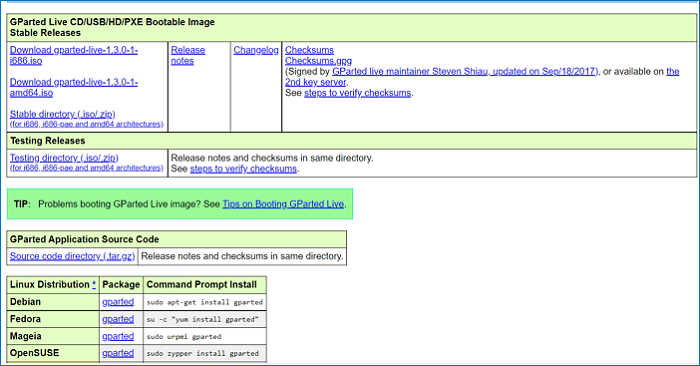Open the Release notes link

tap(188, 55)
